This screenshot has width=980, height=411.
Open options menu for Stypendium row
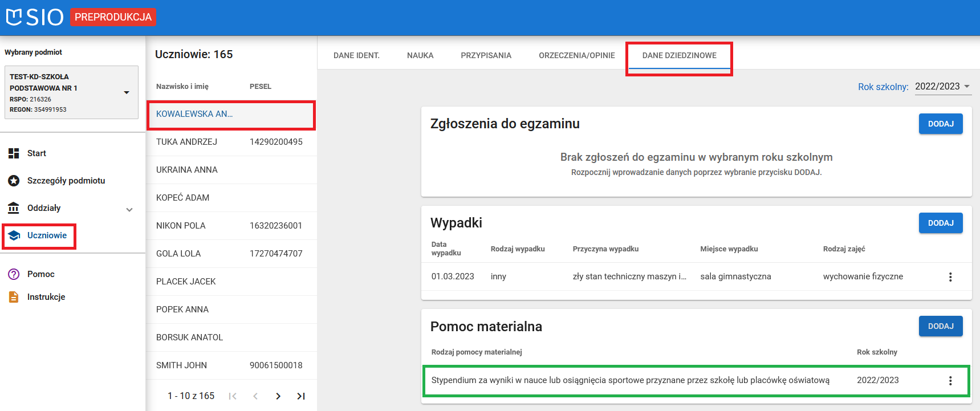pyautogui.click(x=950, y=381)
